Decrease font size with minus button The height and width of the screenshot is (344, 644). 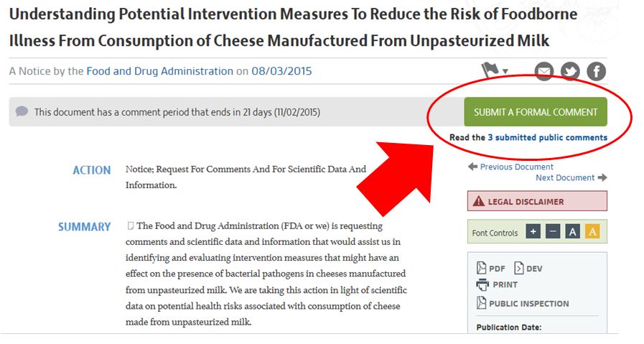tap(553, 232)
